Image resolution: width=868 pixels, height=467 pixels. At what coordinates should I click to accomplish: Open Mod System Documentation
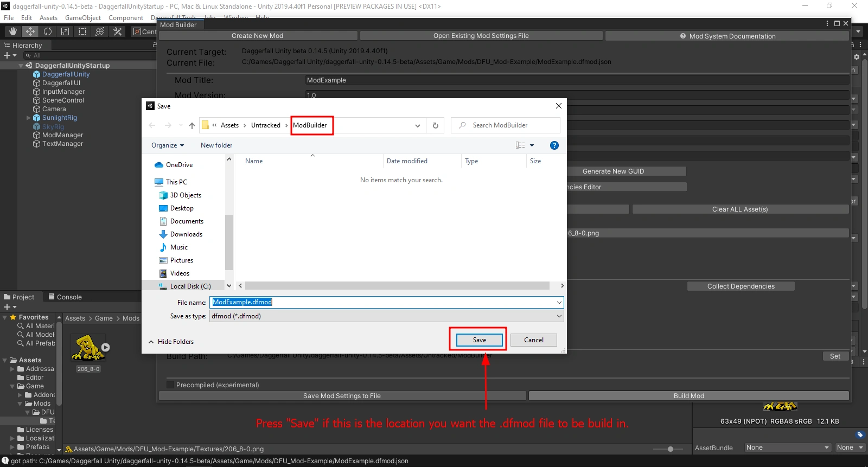(x=727, y=36)
